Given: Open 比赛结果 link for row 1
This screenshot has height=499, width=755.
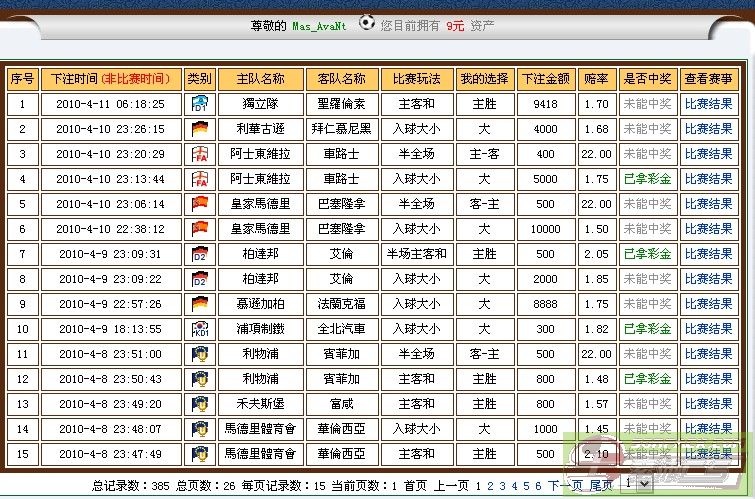Looking at the screenshot, I should click(x=708, y=103).
